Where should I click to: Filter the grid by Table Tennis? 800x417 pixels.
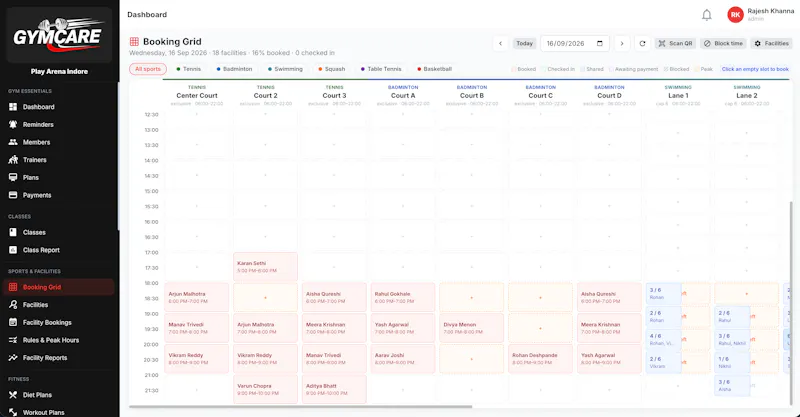381,69
